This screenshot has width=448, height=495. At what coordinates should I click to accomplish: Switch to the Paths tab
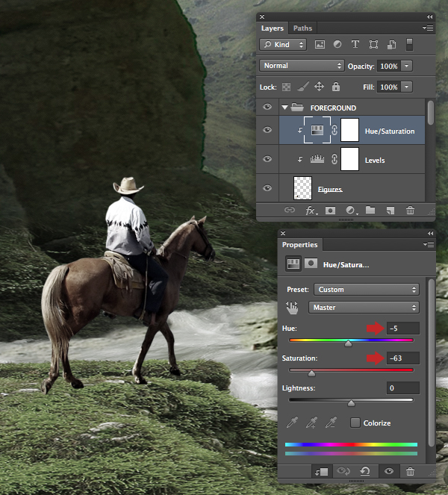(x=302, y=28)
